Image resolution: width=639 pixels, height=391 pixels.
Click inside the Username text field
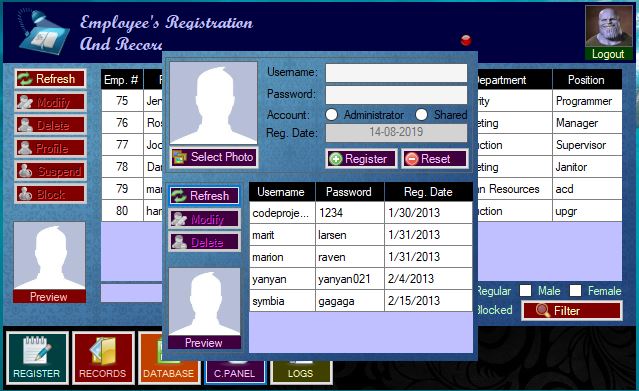pos(396,73)
